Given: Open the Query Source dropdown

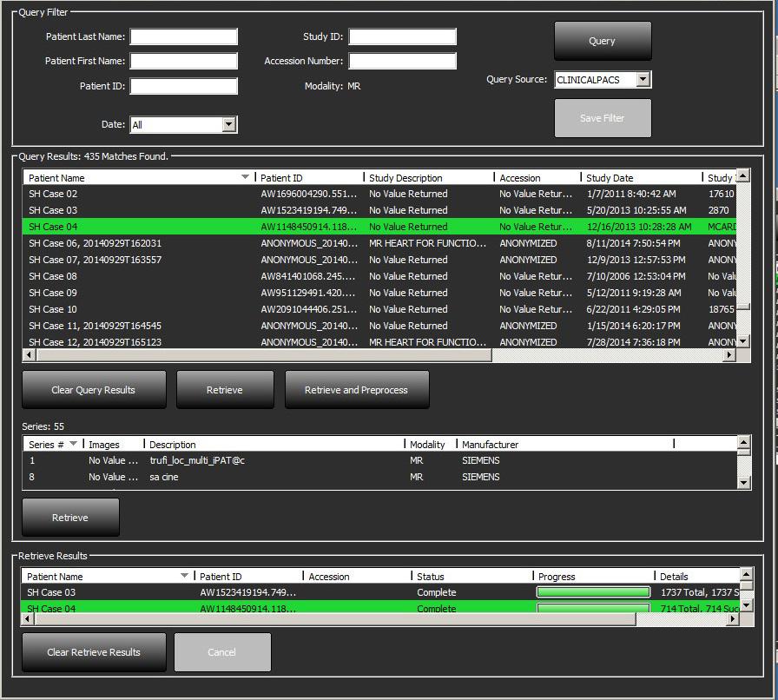Looking at the screenshot, I should (643, 79).
